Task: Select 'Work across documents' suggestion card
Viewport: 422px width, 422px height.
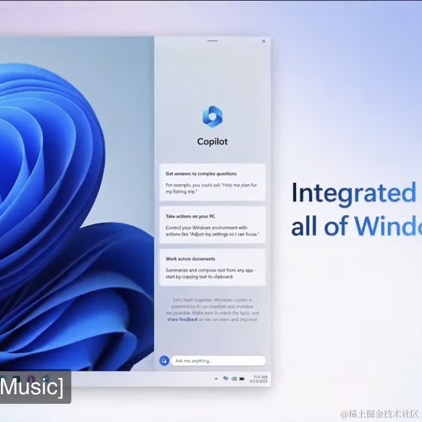Action: click(212, 267)
